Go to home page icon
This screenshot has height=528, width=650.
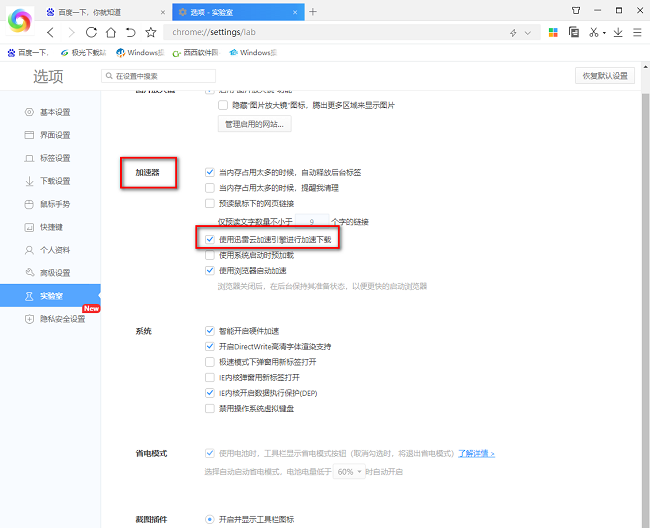point(111,32)
